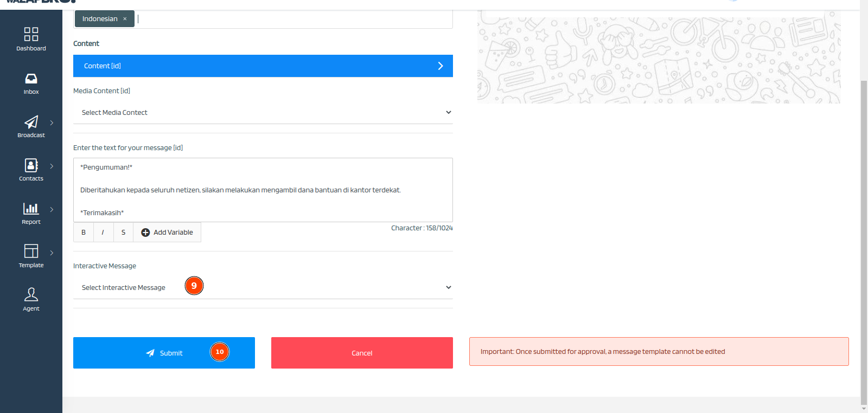Open the Inbox section
This screenshot has width=868, height=413.
(31, 81)
